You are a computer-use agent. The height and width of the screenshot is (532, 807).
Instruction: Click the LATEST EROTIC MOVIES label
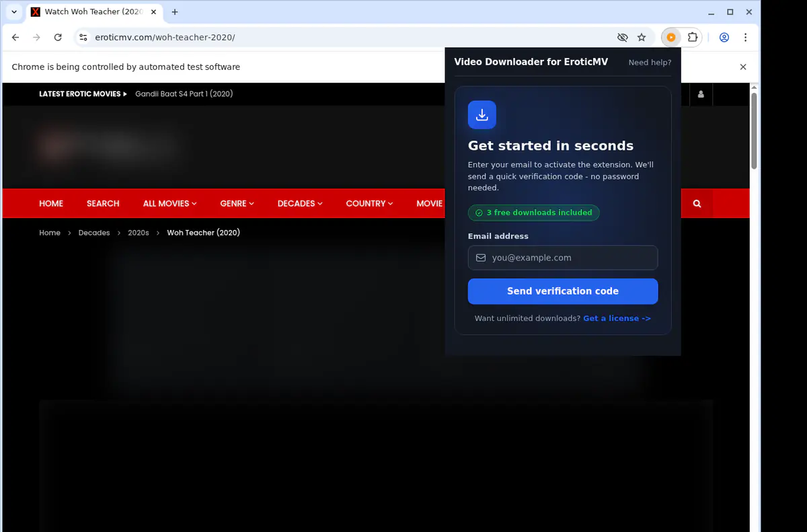[83, 94]
